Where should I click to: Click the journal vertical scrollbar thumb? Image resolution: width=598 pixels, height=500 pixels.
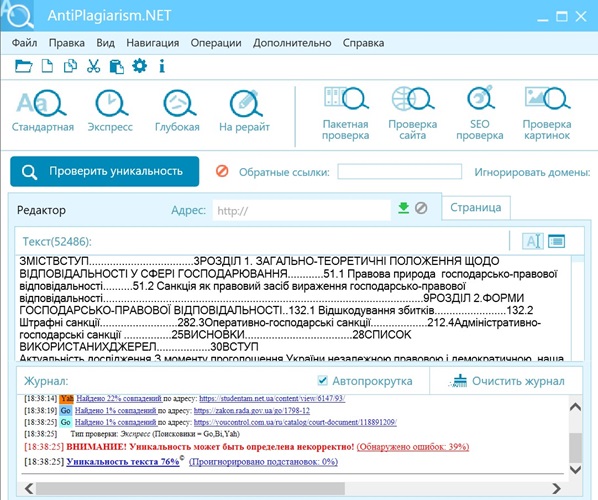pyautogui.click(x=575, y=447)
